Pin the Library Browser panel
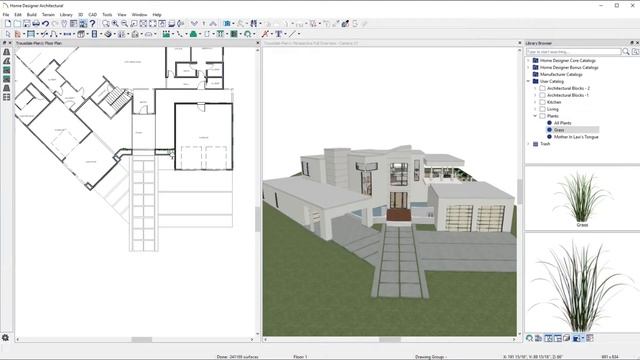This screenshot has height=360, width=640. pyautogui.click(x=632, y=43)
